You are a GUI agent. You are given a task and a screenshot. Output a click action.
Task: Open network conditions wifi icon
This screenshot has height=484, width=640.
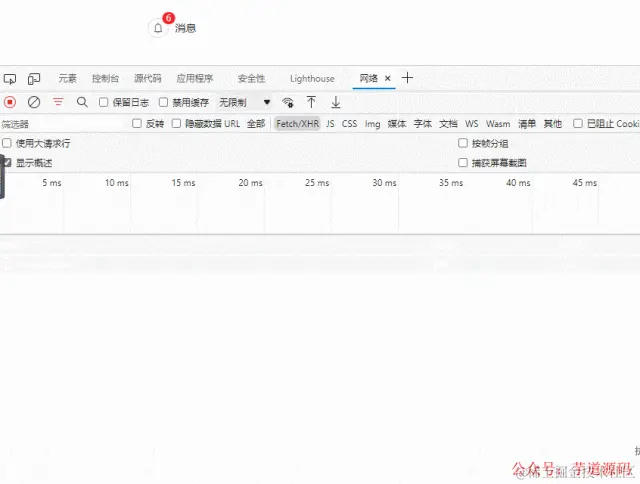pos(288,102)
